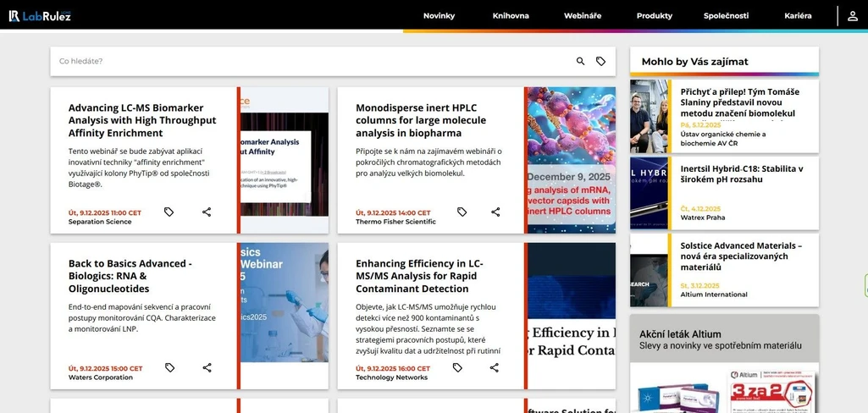Click the 'Mohlo by Vás zajímat' heading

pyautogui.click(x=694, y=62)
